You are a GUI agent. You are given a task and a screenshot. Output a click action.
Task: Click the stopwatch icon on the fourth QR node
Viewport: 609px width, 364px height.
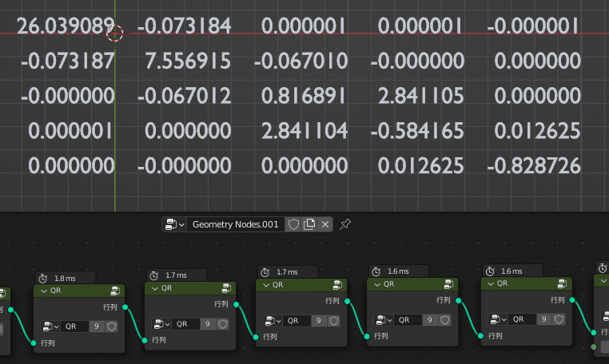pos(376,271)
